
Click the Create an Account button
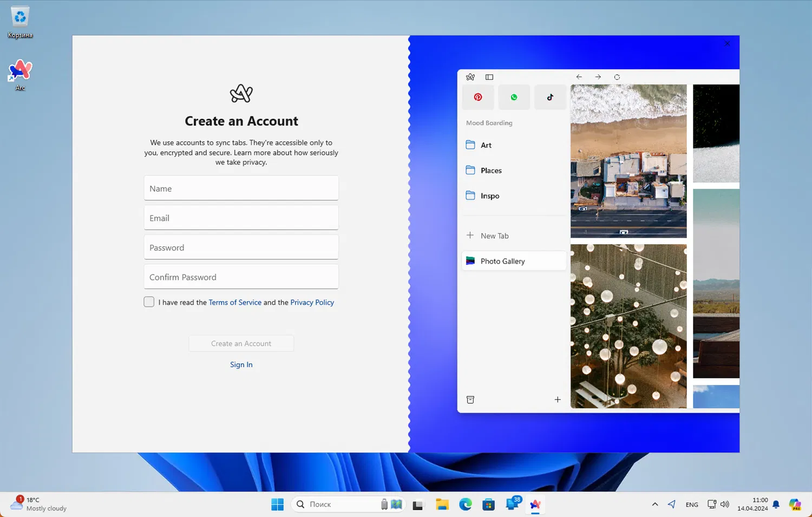(x=241, y=343)
